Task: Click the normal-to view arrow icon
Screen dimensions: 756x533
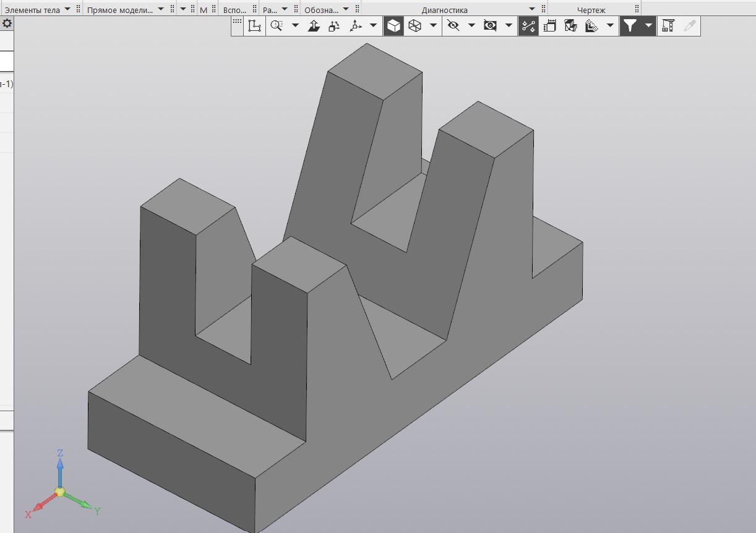Action: coord(314,26)
